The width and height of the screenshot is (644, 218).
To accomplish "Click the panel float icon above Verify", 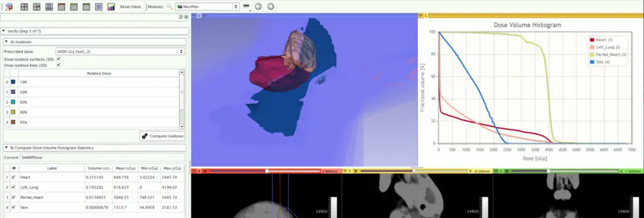I will point(181,17).
